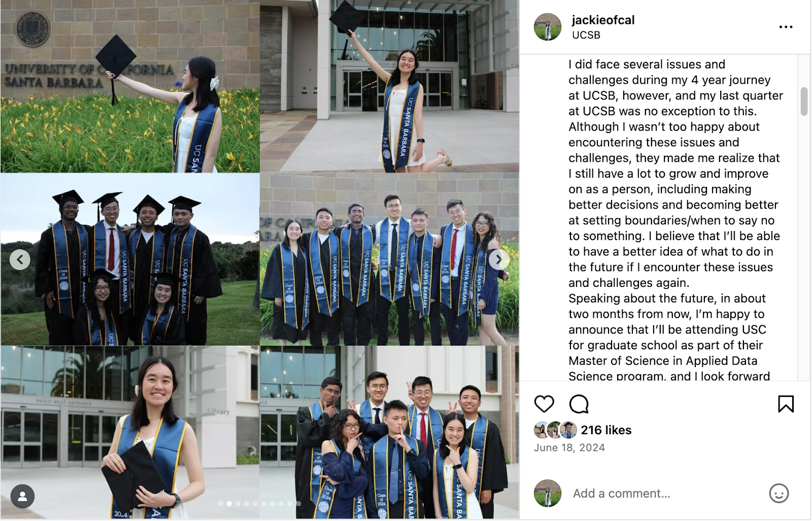Select the first carousel indicator dot

pyautogui.click(x=220, y=504)
